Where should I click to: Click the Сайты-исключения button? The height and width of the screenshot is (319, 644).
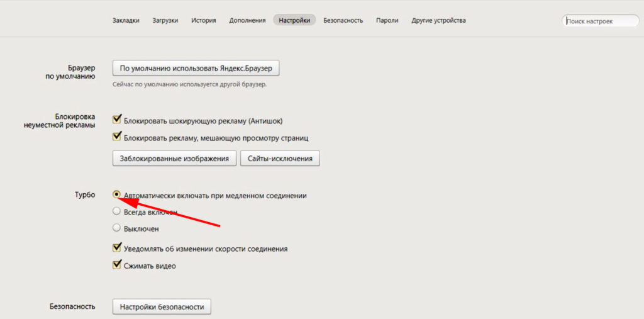(x=280, y=159)
